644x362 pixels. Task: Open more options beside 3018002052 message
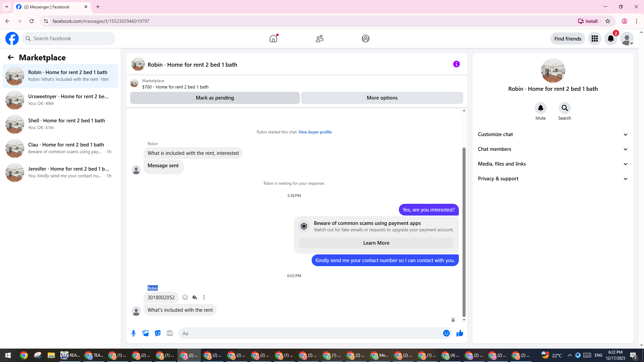tap(204, 297)
